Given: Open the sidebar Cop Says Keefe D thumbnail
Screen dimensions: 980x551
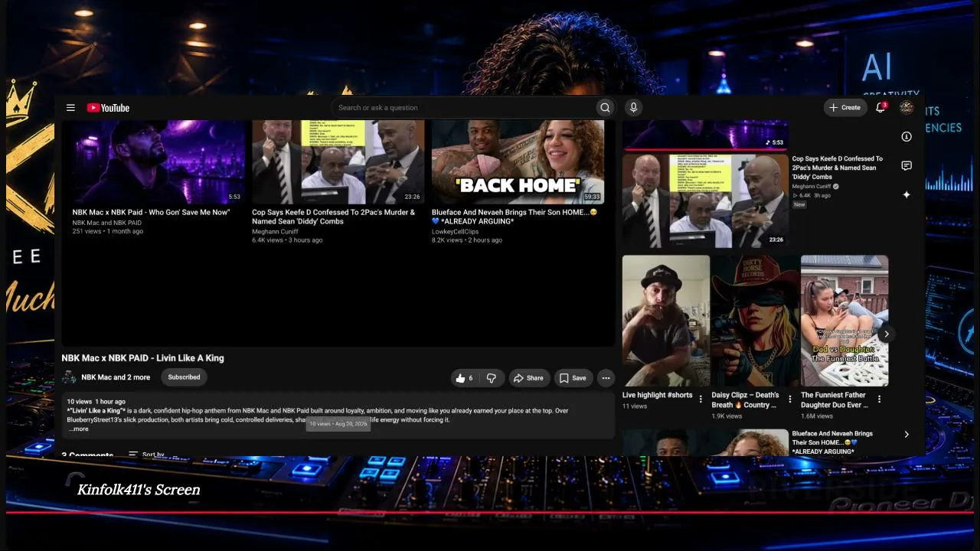Looking at the screenshot, I should click(705, 201).
